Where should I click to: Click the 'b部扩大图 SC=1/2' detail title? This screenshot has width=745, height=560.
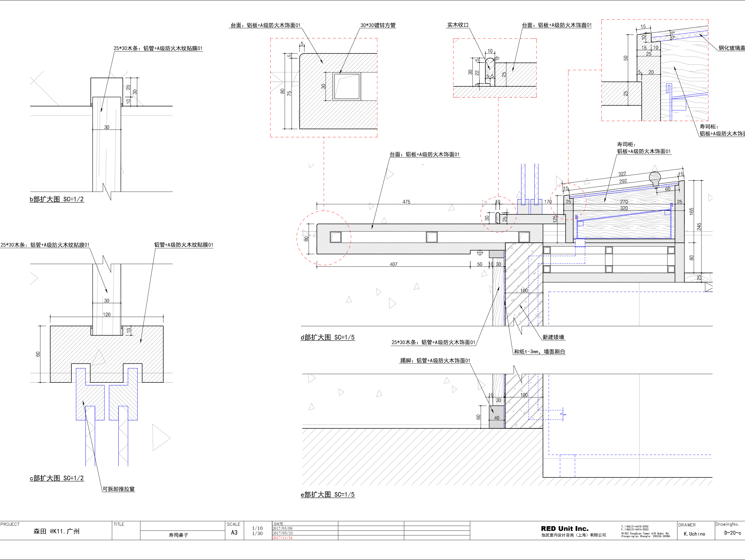(56, 199)
